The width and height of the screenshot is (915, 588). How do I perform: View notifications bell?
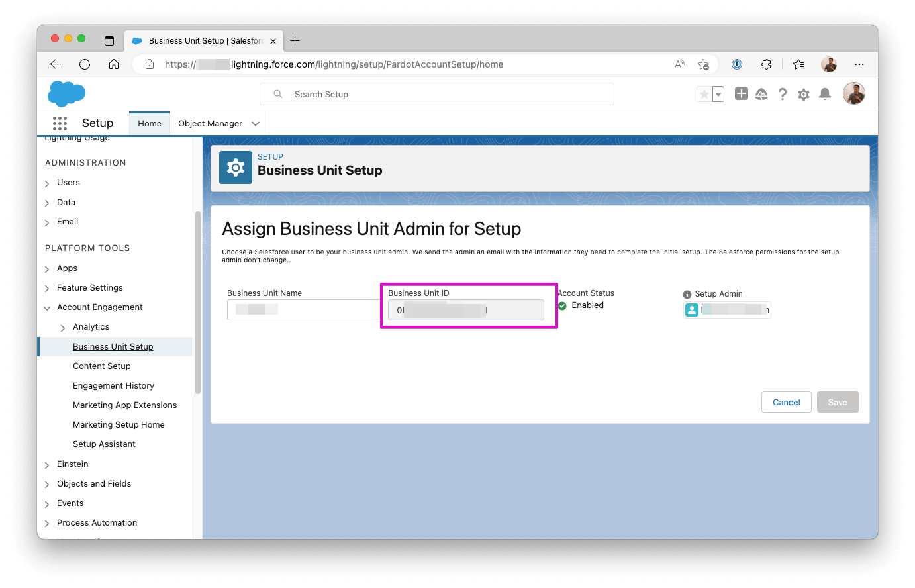[x=825, y=94]
